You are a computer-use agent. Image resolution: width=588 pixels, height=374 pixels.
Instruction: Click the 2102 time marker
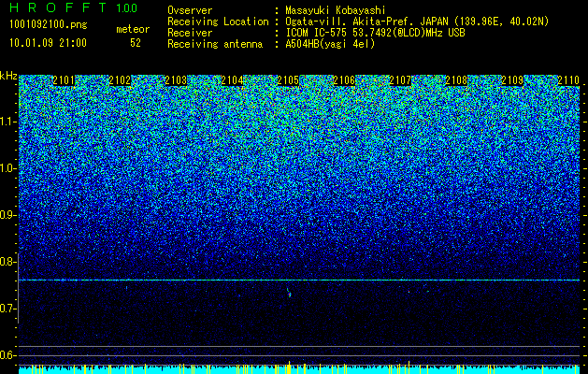click(120, 80)
